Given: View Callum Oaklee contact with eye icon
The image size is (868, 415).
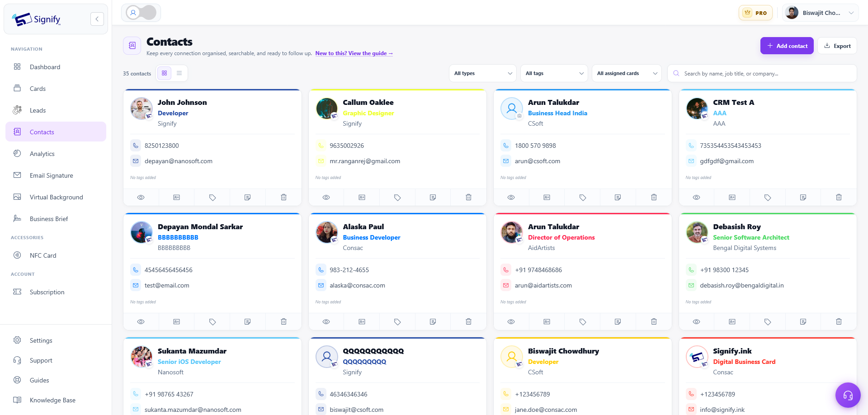Looking at the screenshot, I should pyautogui.click(x=326, y=197).
